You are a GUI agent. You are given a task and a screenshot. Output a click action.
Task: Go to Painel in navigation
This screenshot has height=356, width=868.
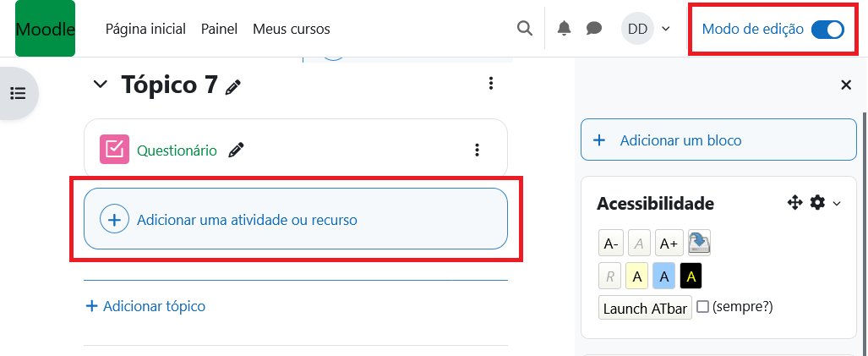[x=219, y=29]
